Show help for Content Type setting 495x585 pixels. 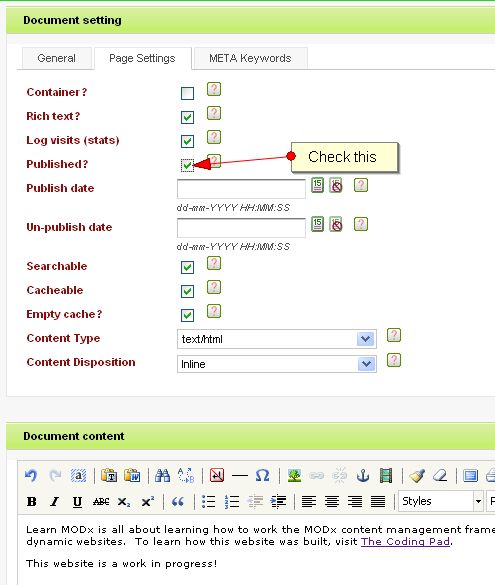[x=394, y=335]
